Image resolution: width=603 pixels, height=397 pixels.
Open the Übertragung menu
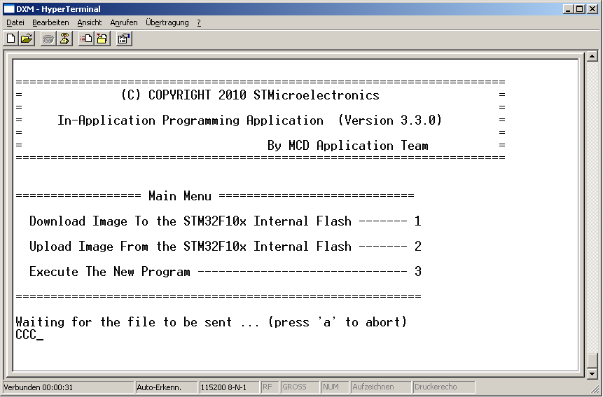(167, 22)
